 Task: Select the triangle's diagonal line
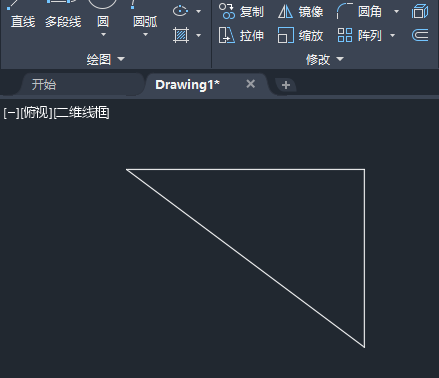(x=245, y=258)
